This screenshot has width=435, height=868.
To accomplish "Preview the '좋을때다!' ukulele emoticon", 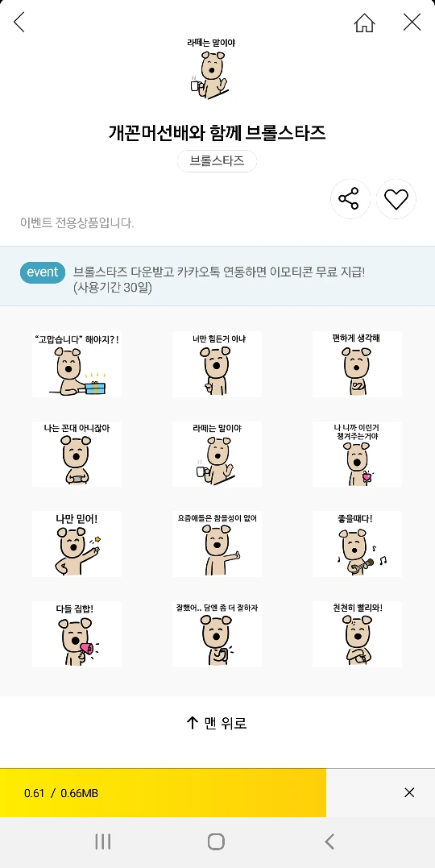I will 357,543.
